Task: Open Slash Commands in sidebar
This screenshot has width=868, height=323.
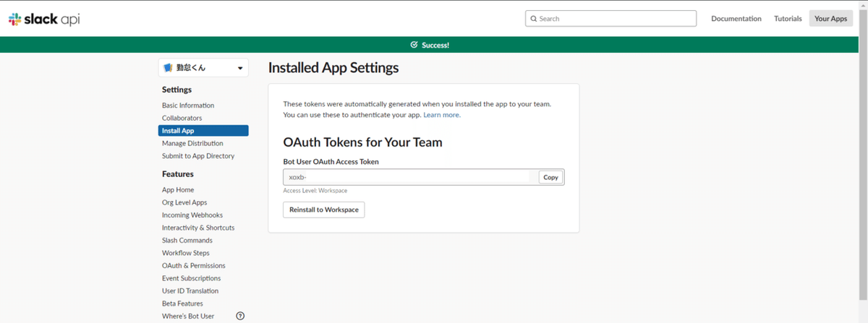Action: click(187, 241)
